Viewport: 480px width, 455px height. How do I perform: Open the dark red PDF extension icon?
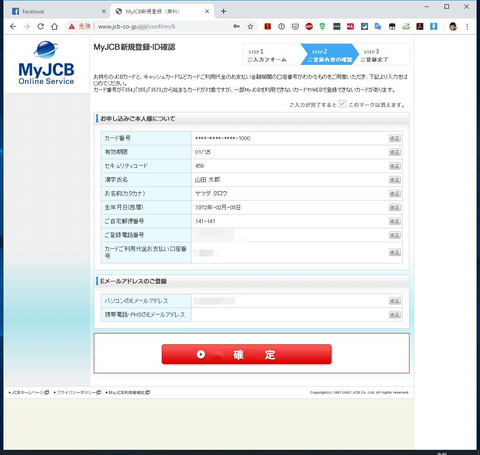(420, 27)
